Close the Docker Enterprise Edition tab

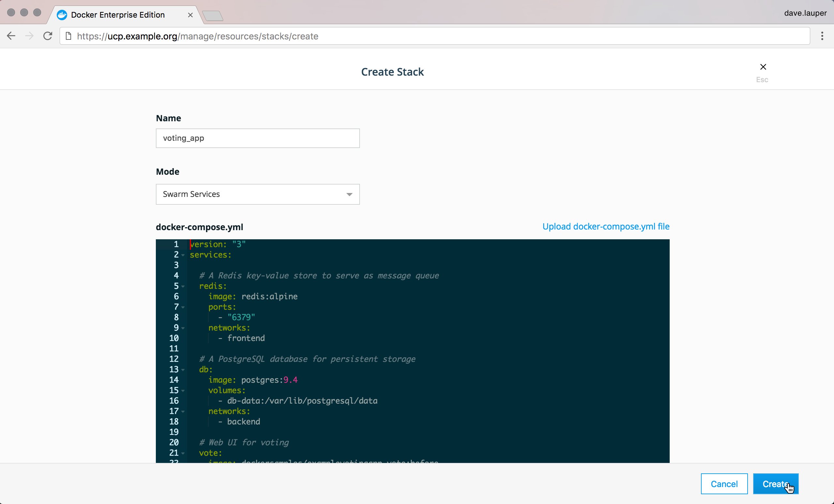tap(190, 15)
